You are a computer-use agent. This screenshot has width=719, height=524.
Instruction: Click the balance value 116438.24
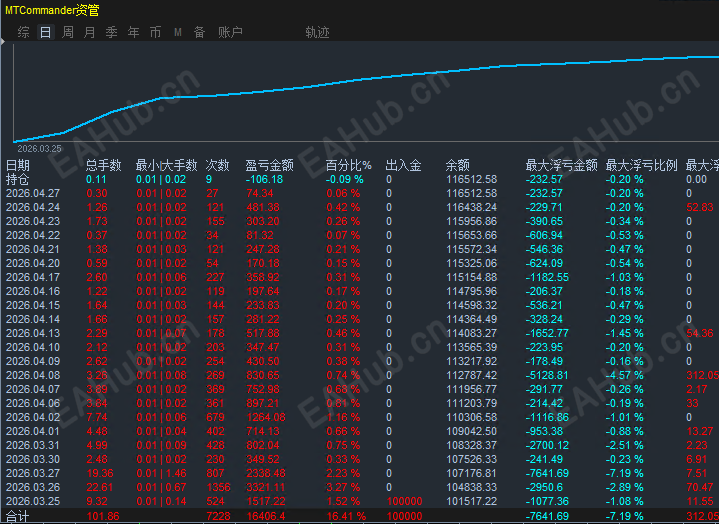tap(471, 207)
